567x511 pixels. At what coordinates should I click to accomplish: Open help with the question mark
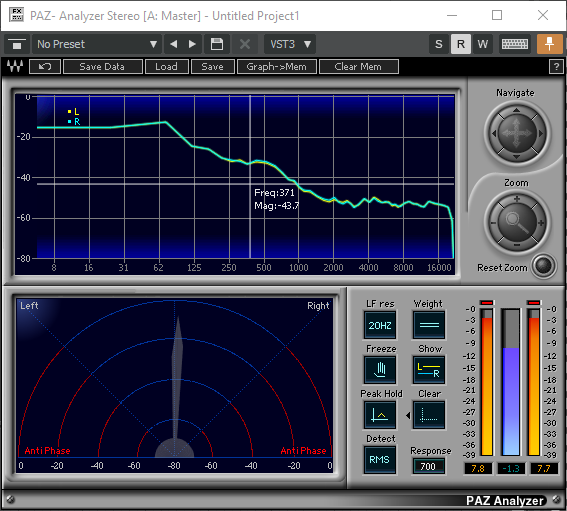[x=556, y=67]
